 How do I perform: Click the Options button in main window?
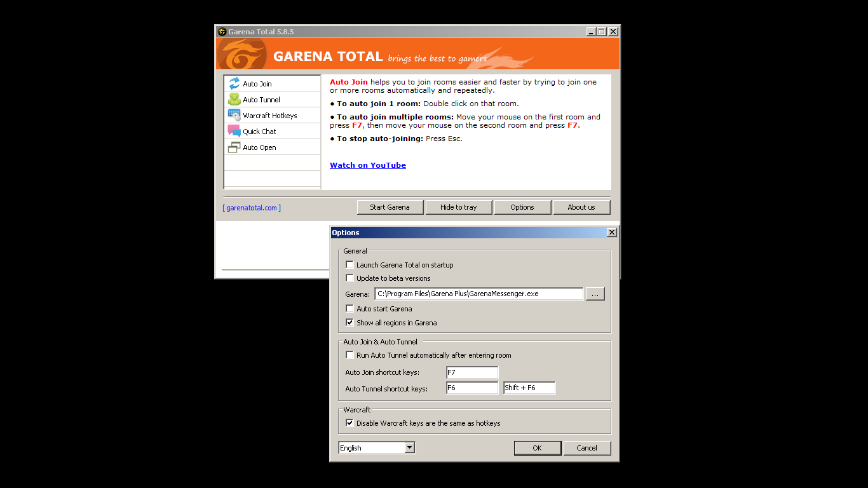tap(522, 207)
